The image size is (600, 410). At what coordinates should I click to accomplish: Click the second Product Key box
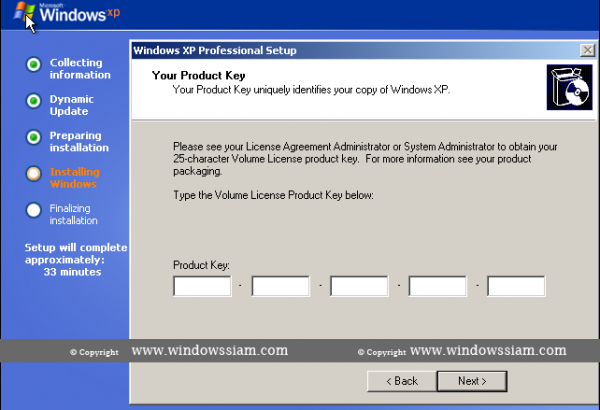[x=280, y=287]
